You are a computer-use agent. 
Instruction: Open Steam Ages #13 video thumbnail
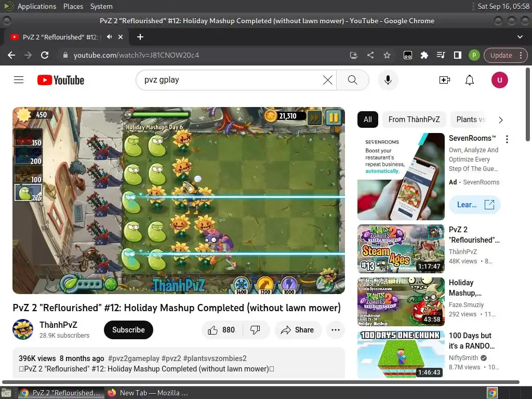pyautogui.click(x=401, y=249)
